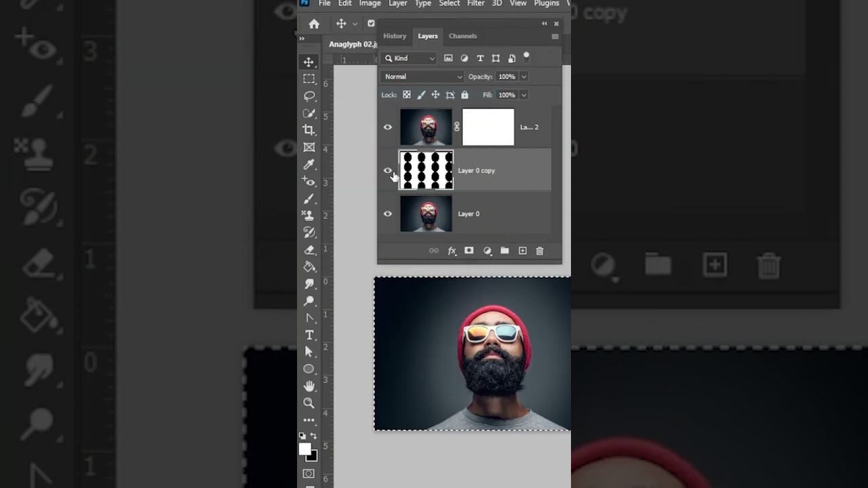Select the Smudge tool
This screenshot has height=488, width=868.
tap(309, 284)
